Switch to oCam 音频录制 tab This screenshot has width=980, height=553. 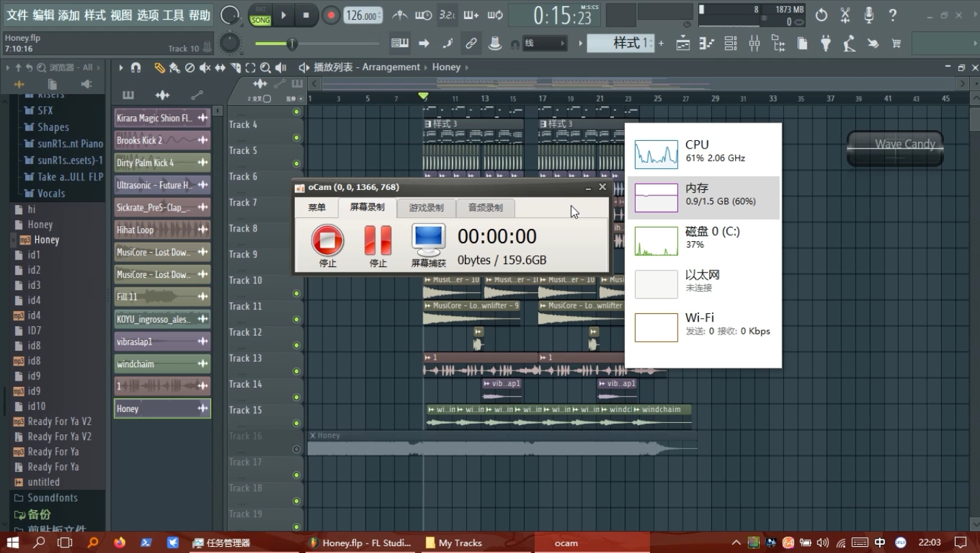pyautogui.click(x=485, y=208)
